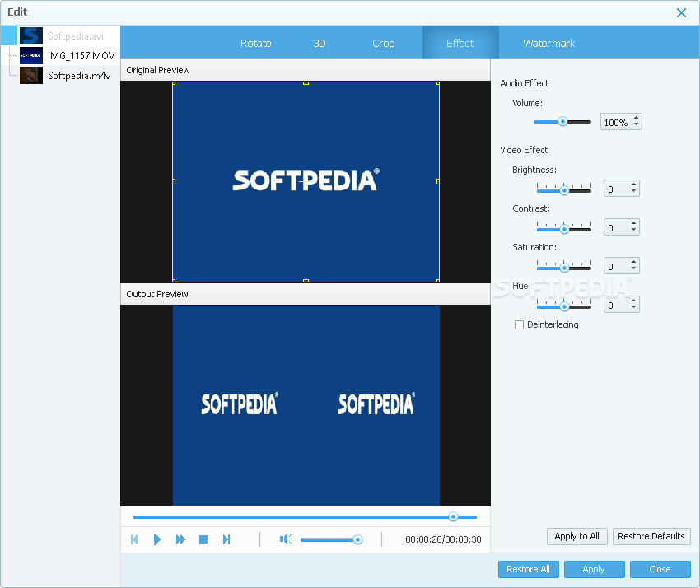
Task: Switch to the Rotate tab
Action: [255, 43]
